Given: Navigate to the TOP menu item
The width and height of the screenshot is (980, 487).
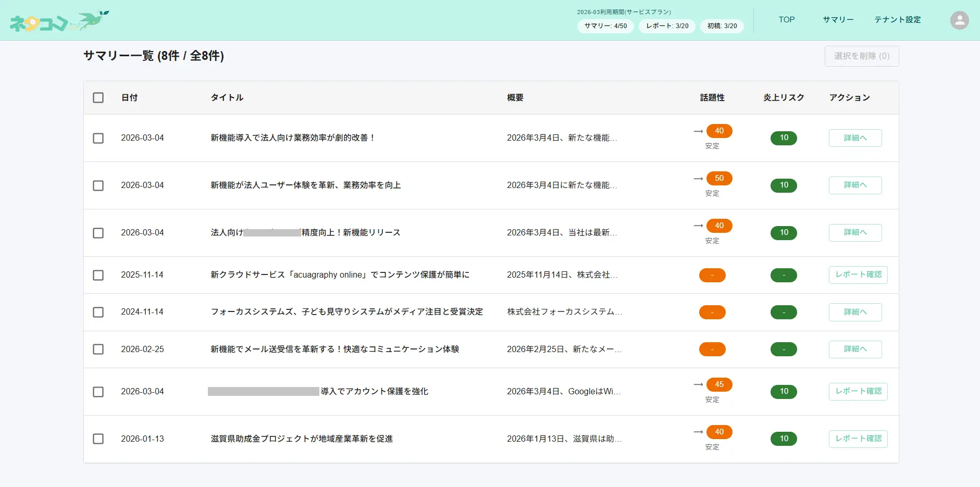Looking at the screenshot, I should point(786,20).
